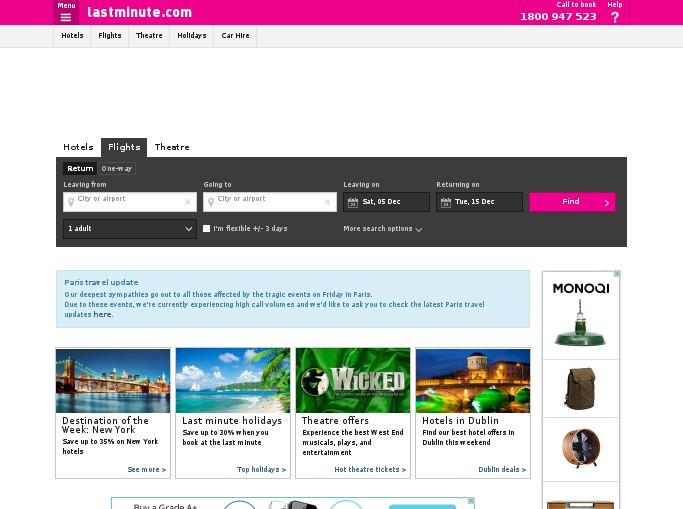Open the Dublin bridge hotels thumbnail

473,381
